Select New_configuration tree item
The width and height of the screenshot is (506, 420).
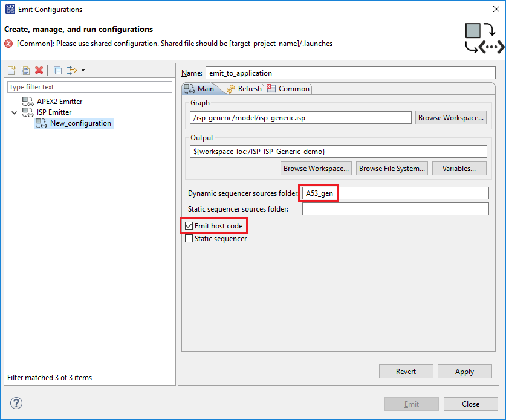pyautogui.click(x=74, y=123)
